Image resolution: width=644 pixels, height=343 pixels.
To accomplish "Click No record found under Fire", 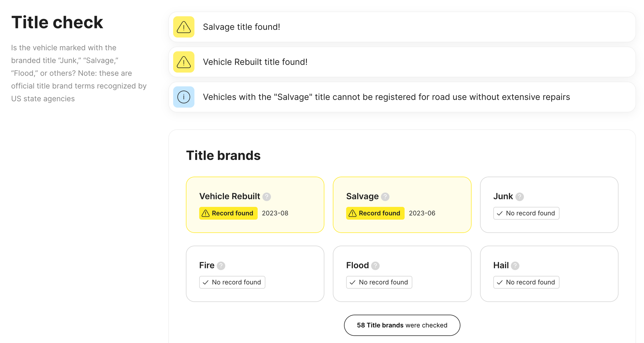I will point(232,282).
